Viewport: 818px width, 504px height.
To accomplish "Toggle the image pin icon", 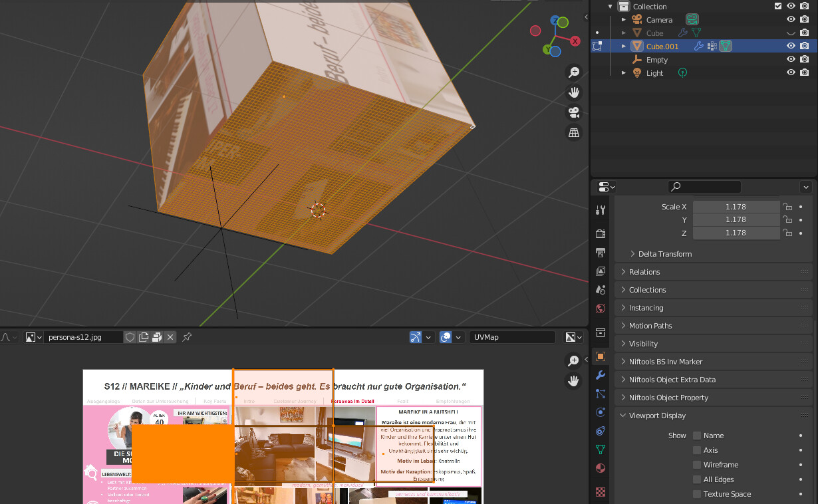I will (x=187, y=337).
